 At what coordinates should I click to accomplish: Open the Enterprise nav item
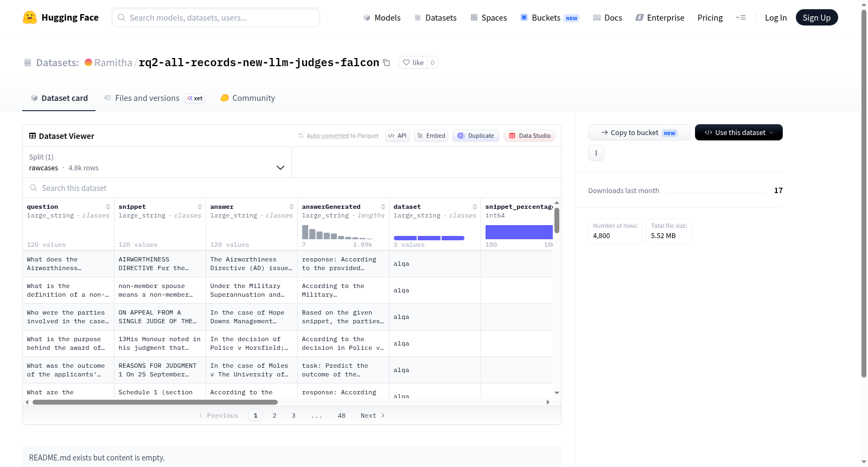[660, 17]
